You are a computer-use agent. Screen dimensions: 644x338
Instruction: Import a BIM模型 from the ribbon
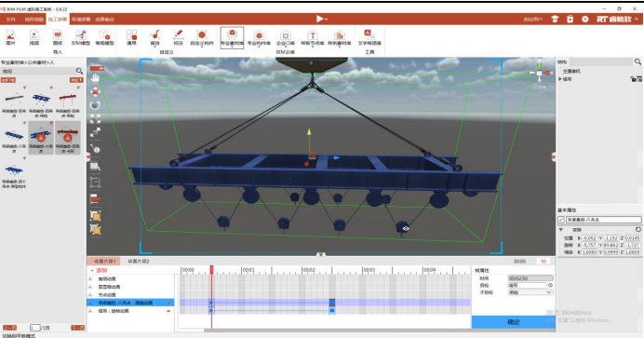pyautogui.click(x=81, y=37)
